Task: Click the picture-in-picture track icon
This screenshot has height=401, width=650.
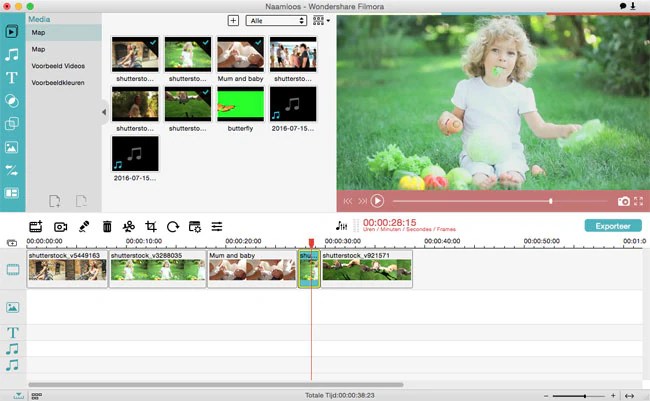Action: pyautogui.click(x=12, y=307)
